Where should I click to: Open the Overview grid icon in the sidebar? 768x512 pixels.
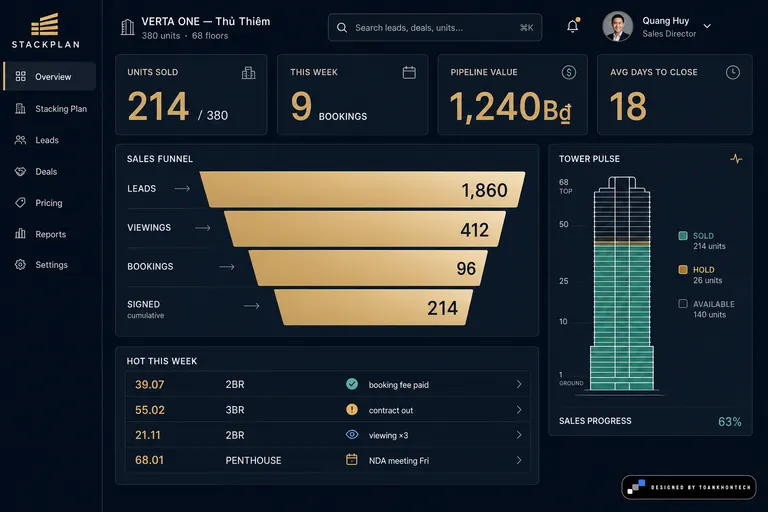tap(20, 76)
